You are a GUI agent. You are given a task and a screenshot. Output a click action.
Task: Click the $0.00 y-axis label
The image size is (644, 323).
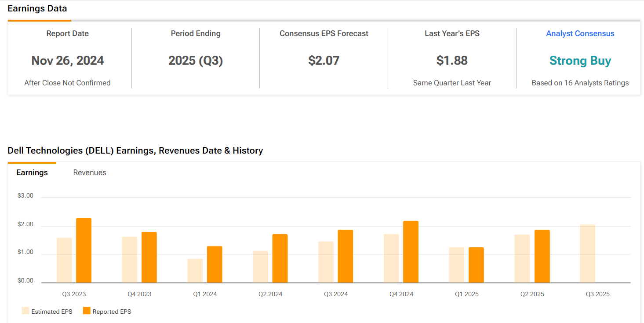coord(25,280)
